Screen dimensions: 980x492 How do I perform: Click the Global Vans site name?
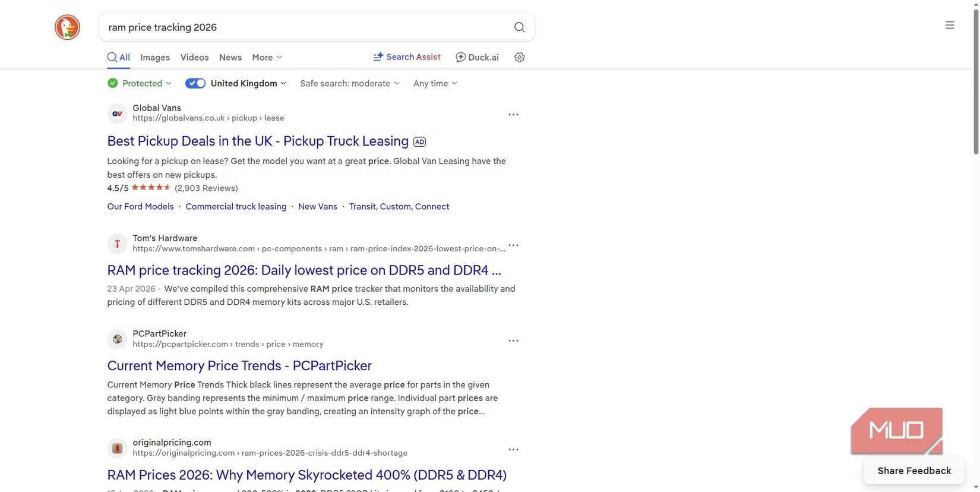coord(157,108)
